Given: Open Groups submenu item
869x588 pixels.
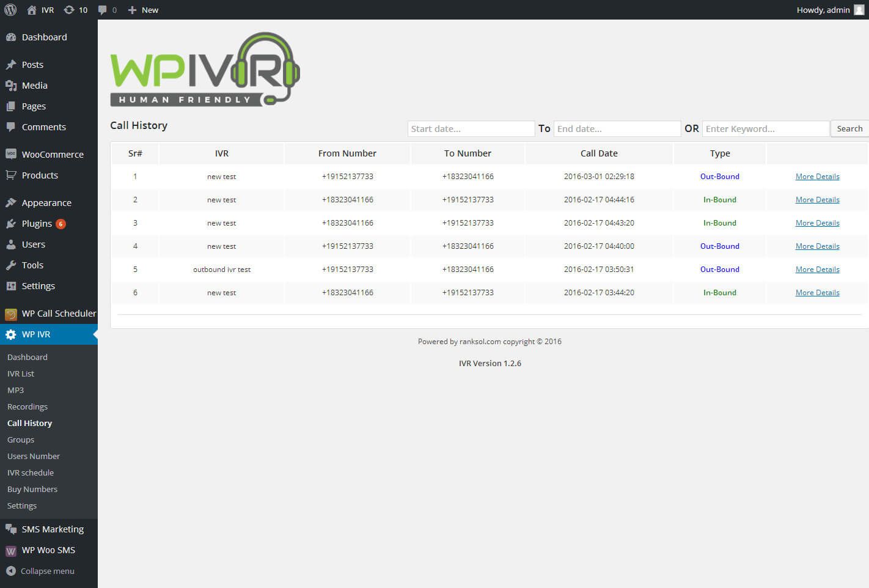Looking at the screenshot, I should coord(21,439).
